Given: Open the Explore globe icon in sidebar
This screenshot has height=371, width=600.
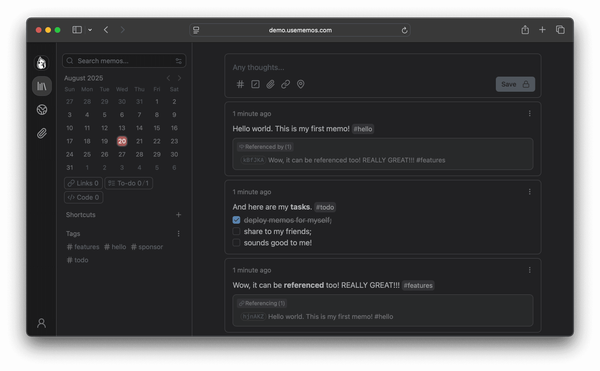Looking at the screenshot, I should point(42,110).
